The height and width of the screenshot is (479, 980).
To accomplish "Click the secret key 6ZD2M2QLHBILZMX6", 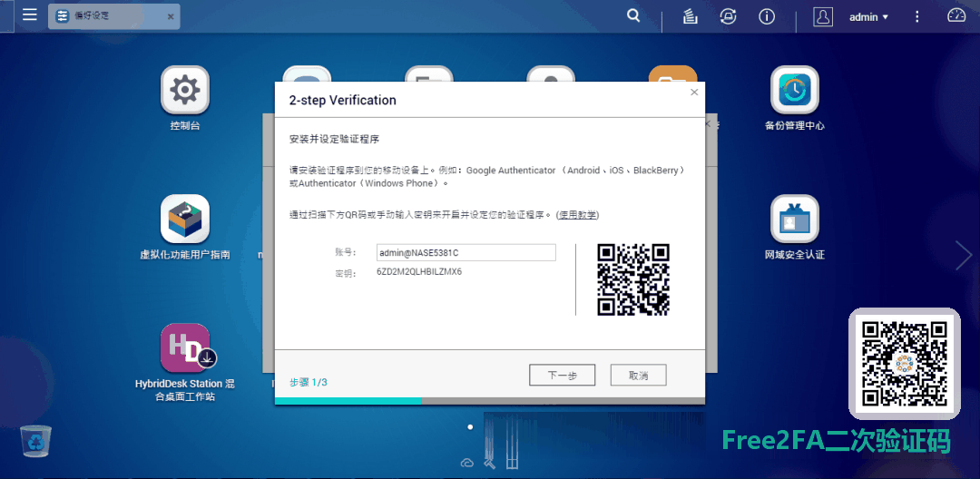I will [x=419, y=272].
